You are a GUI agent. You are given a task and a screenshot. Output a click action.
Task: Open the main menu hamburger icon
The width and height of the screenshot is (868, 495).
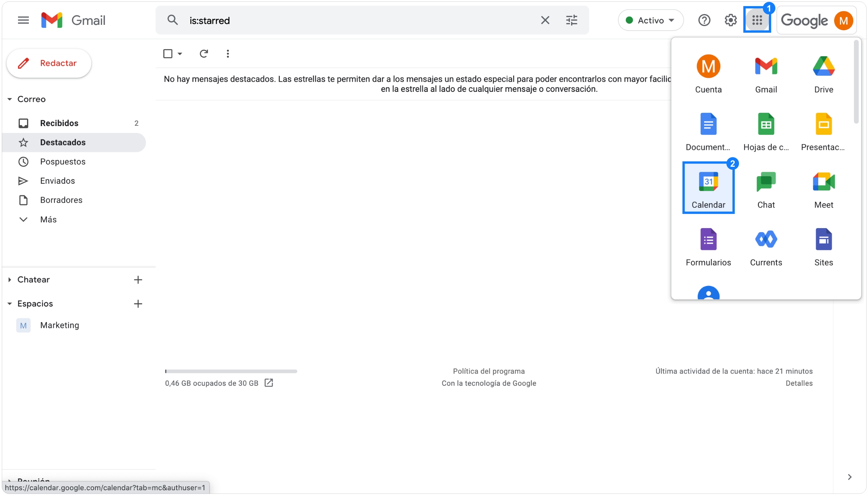23,20
